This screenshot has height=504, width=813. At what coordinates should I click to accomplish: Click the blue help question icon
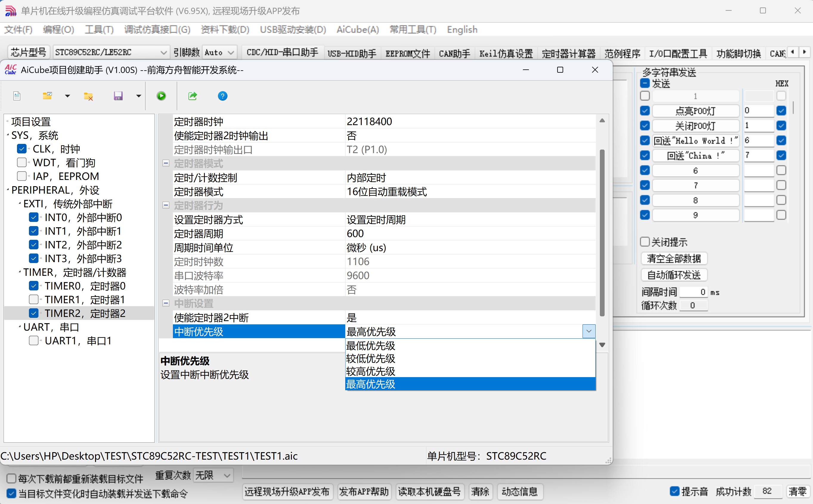click(222, 96)
